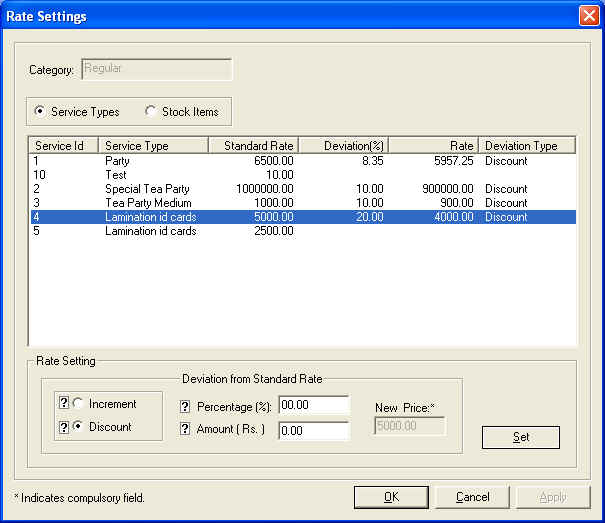Image resolution: width=605 pixels, height=523 pixels.
Task: Click help icon beside Increment option
Action: pos(64,403)
